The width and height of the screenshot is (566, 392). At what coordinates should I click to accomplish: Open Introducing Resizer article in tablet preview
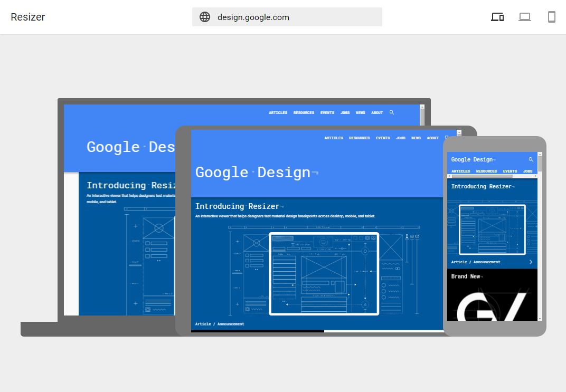pos(239,206)
